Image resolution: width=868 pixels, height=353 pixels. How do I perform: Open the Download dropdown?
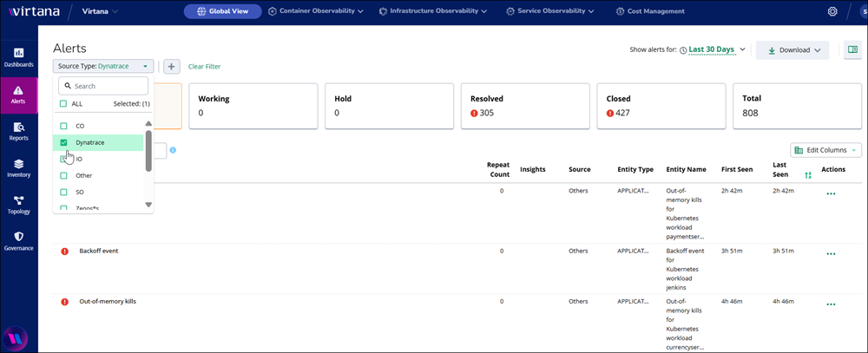(792, 49)
